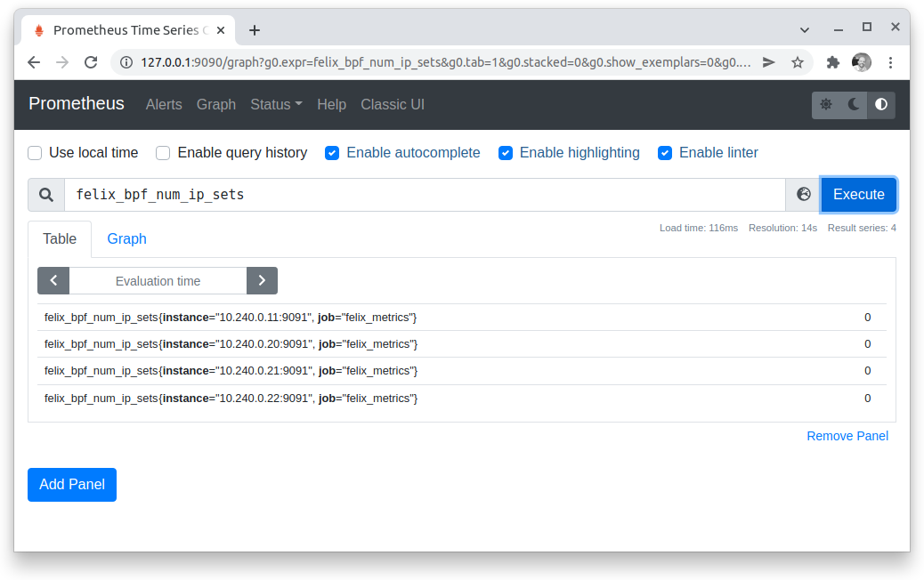This screenshot has width=924, height=580.
Task: Open Chrome three-dot menu
Action: pos(890,62)
